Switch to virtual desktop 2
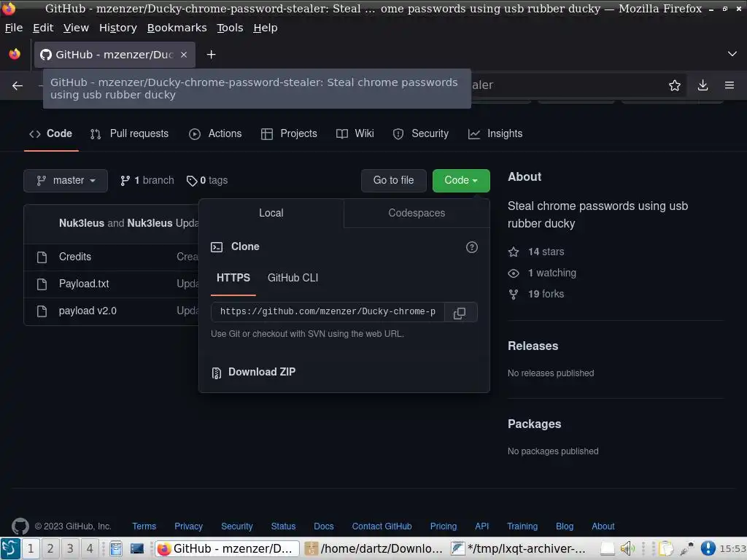The height and width of the screenshot is (560, 747). tap(50, 548)
